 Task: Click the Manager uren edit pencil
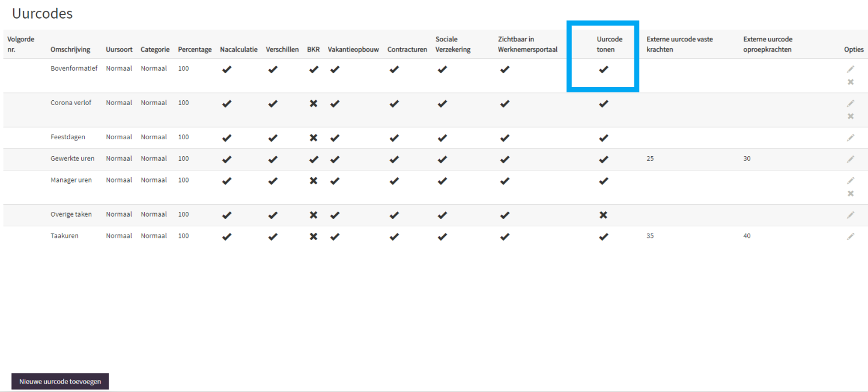tap(851, 181)
